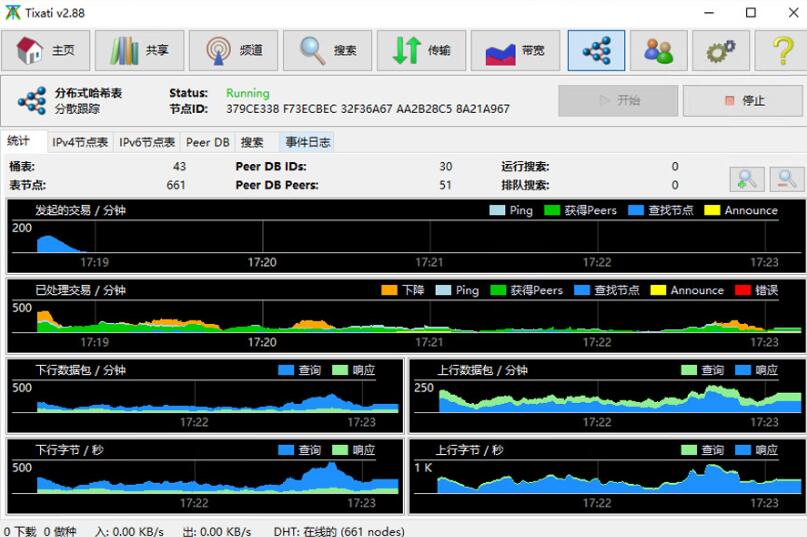Open the 搜索 search toolbar button

[328, 50]
